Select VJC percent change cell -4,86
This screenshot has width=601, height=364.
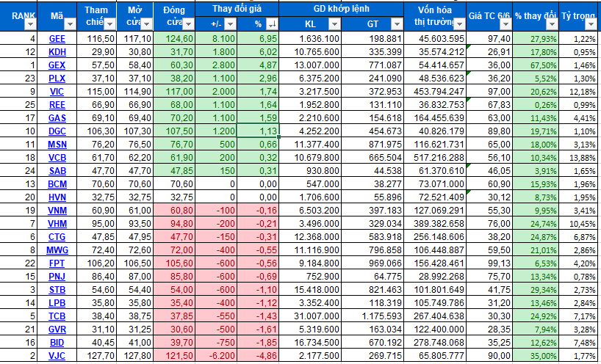click(258, 356)
